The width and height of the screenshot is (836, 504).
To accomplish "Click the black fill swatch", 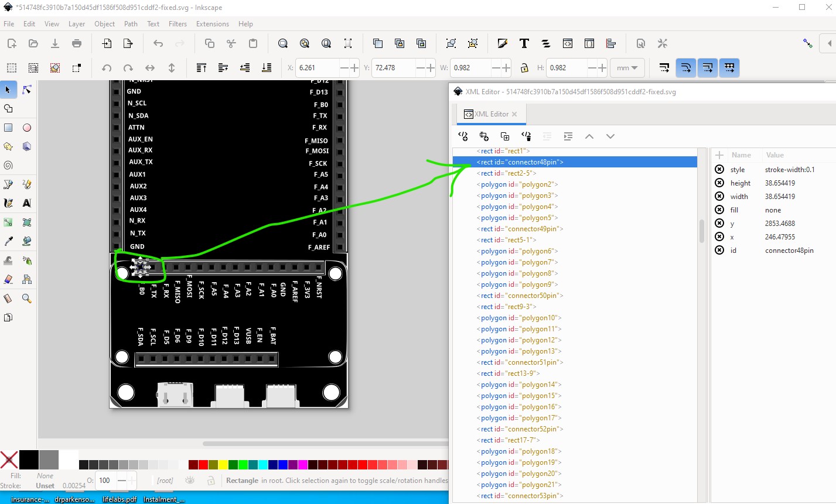I will (29, 460).
